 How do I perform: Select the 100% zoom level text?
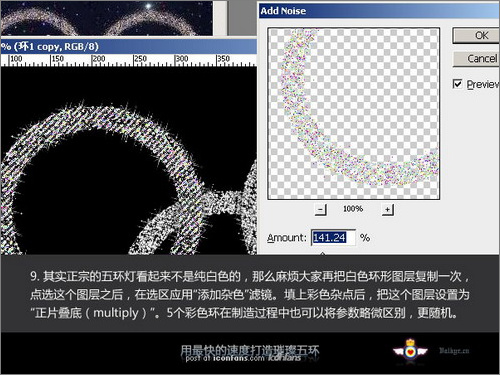(353, 209)
